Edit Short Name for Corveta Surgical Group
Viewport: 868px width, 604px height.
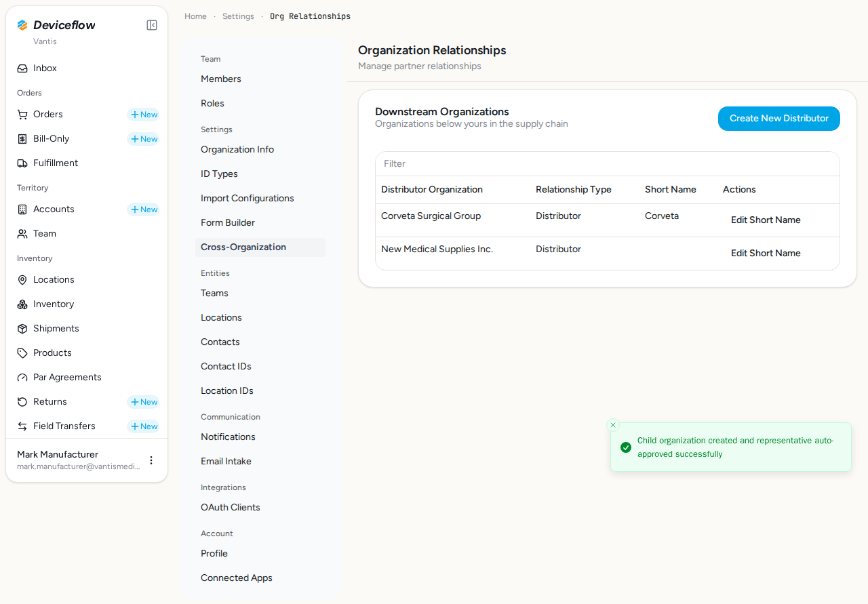766,220
